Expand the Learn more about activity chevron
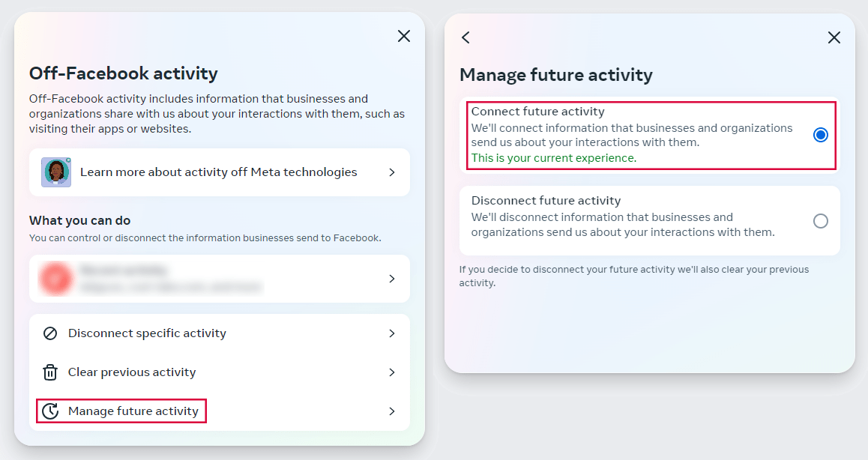Screen dimensions: 868x460 tap(391, 172)
